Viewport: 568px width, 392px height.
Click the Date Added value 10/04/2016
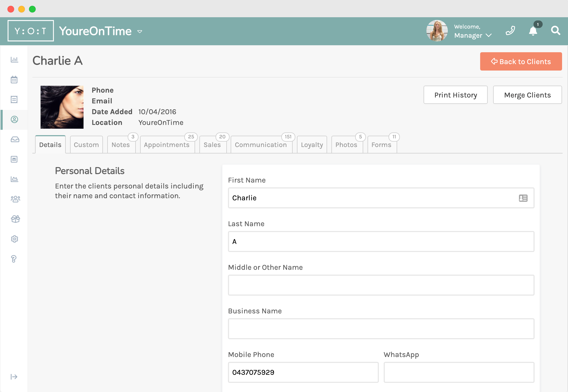point(157,112)
